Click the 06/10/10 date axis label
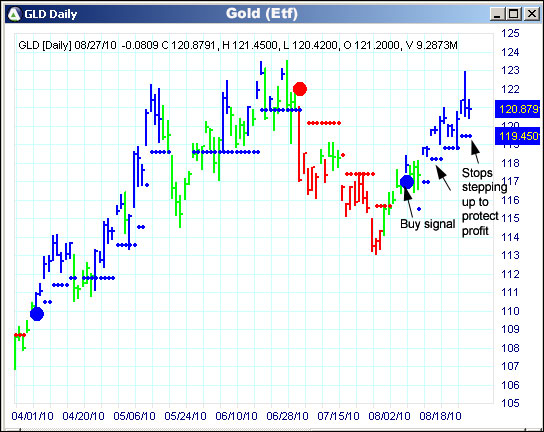The width and height of the screenshot is (544, 432). (x=236, y=416)
